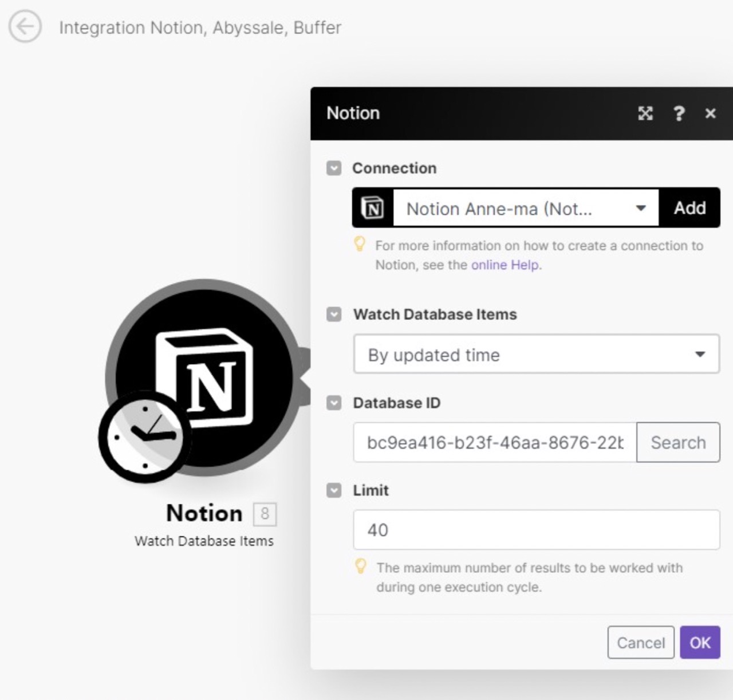This screenshot has height=700, width=733.
Task: Open scheduling via the clock icon
Action: [x=145, y=436]
